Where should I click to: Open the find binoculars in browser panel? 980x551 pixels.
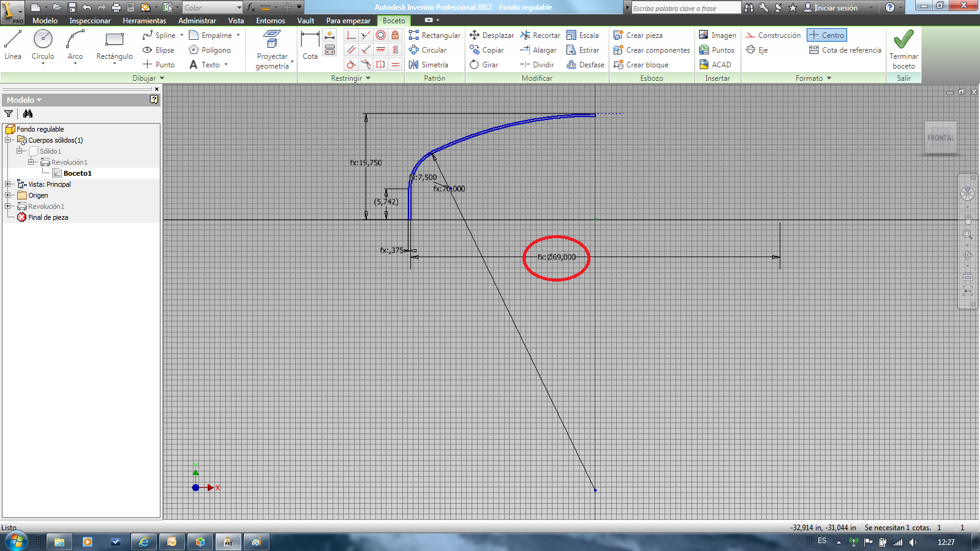(28, 114)
